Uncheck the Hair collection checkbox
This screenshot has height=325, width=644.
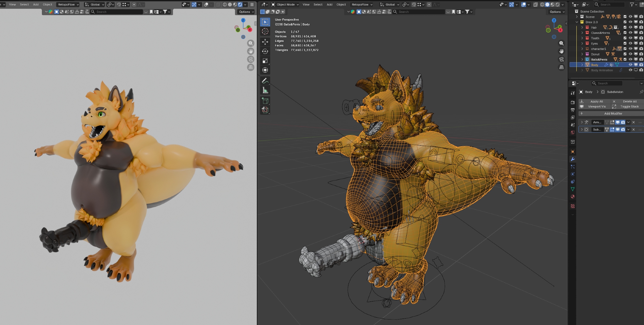click(625, 27)
